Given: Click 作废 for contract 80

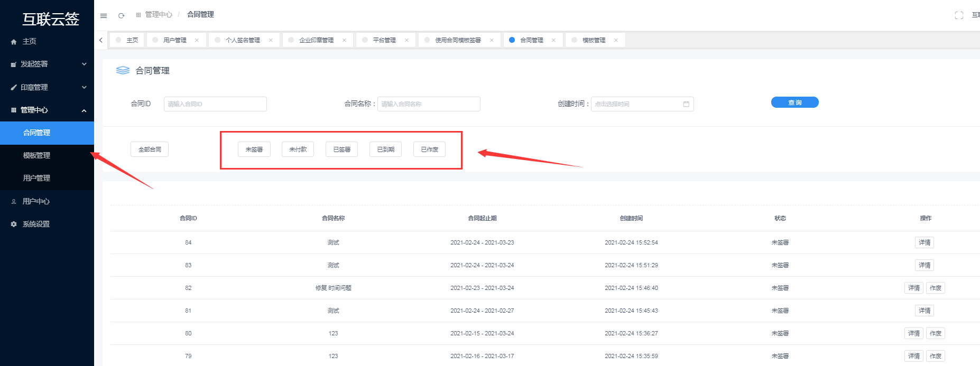Looking at the screenshot, I should (x=936, y=333).
